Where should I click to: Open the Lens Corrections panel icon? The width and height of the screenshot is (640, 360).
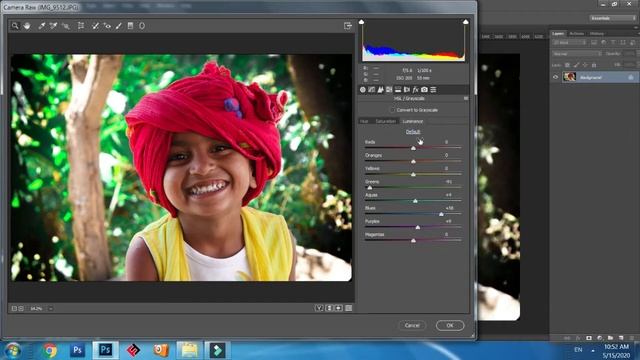pos(407,89)
